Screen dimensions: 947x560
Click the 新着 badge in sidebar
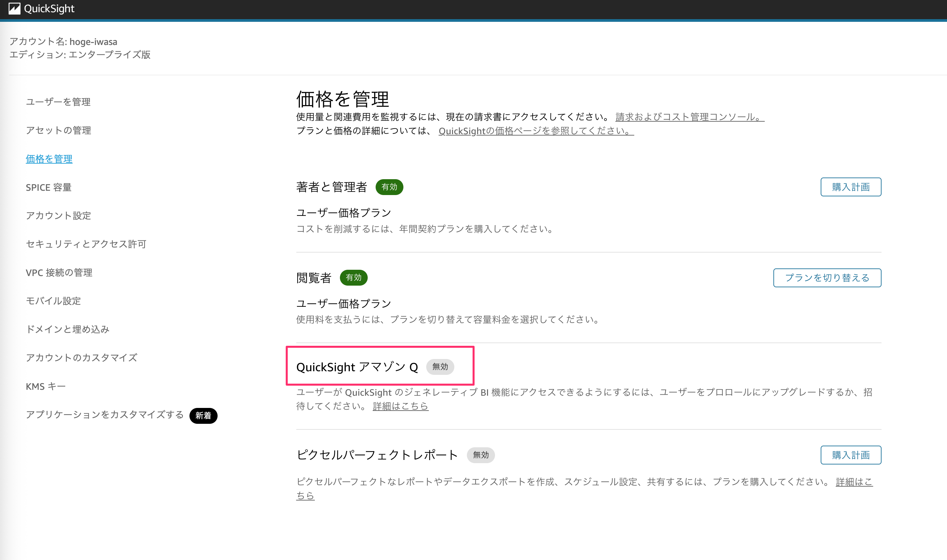click(x=203, y=416)
